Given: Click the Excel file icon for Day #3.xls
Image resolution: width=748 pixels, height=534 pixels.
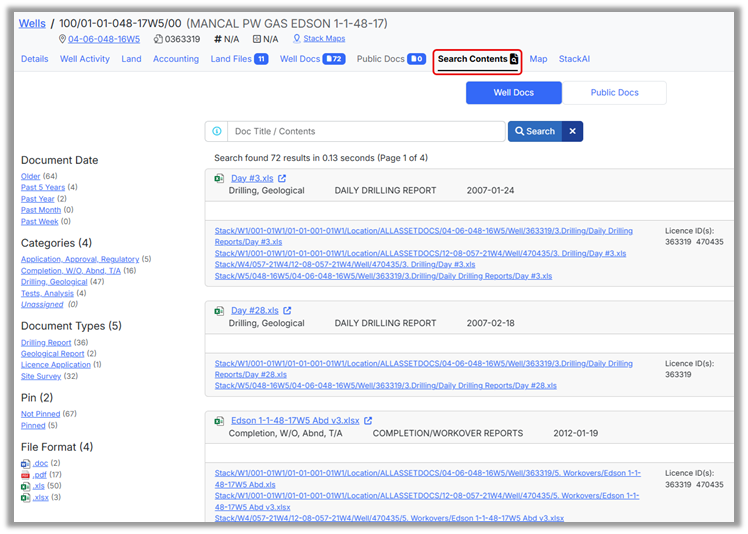Looking at the screenshot, I should tap(219, 179).
